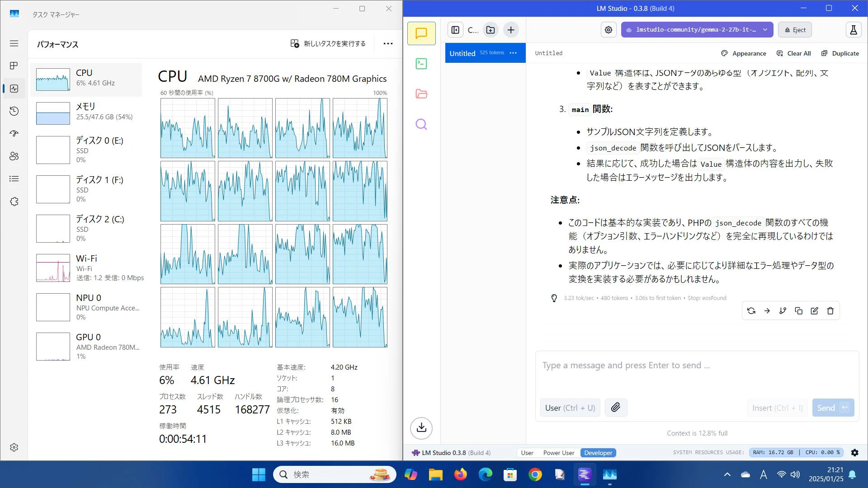Screen dimensions: 868x488
Task: Select the Untitled chat in list
Action: [x=485, y=53]
